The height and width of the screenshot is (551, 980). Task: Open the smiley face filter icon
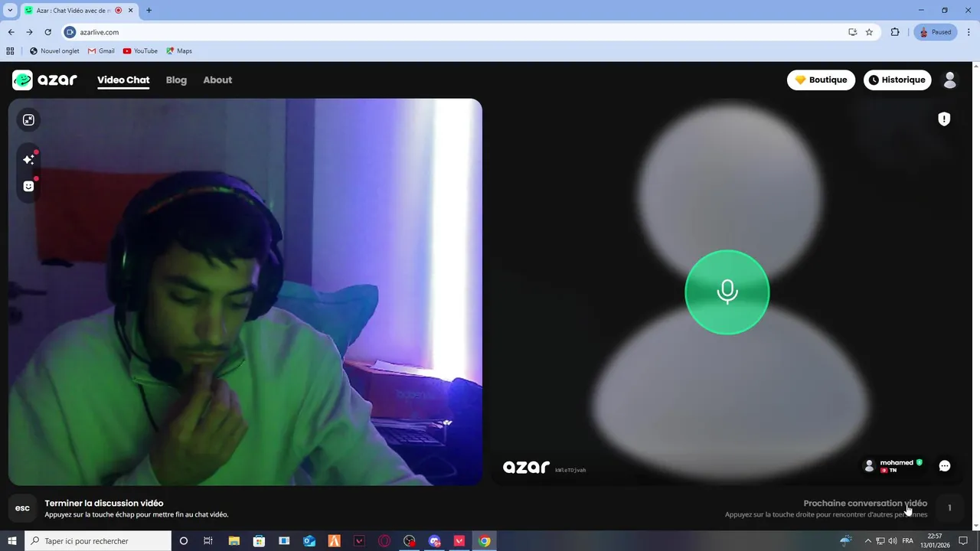coord(28,186)
